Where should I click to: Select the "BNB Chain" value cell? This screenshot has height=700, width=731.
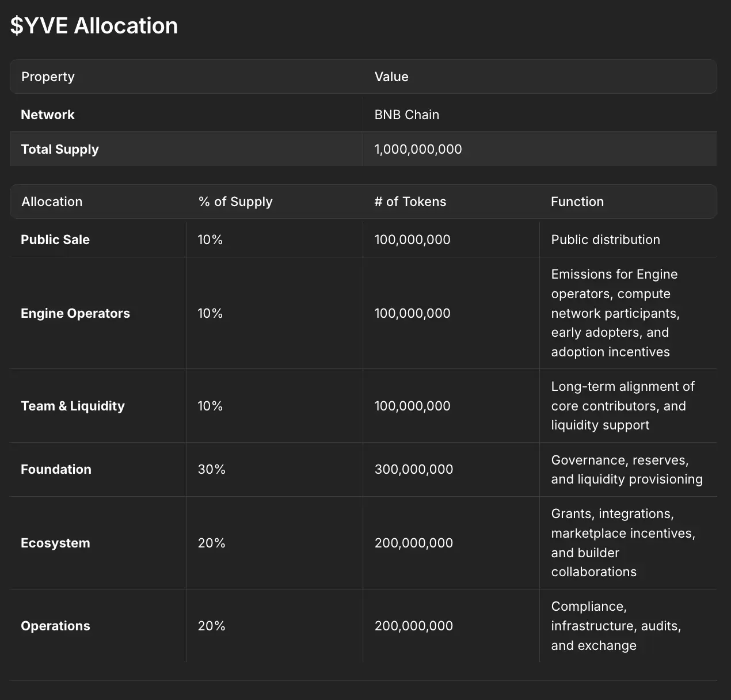click(x=407, y=115)
